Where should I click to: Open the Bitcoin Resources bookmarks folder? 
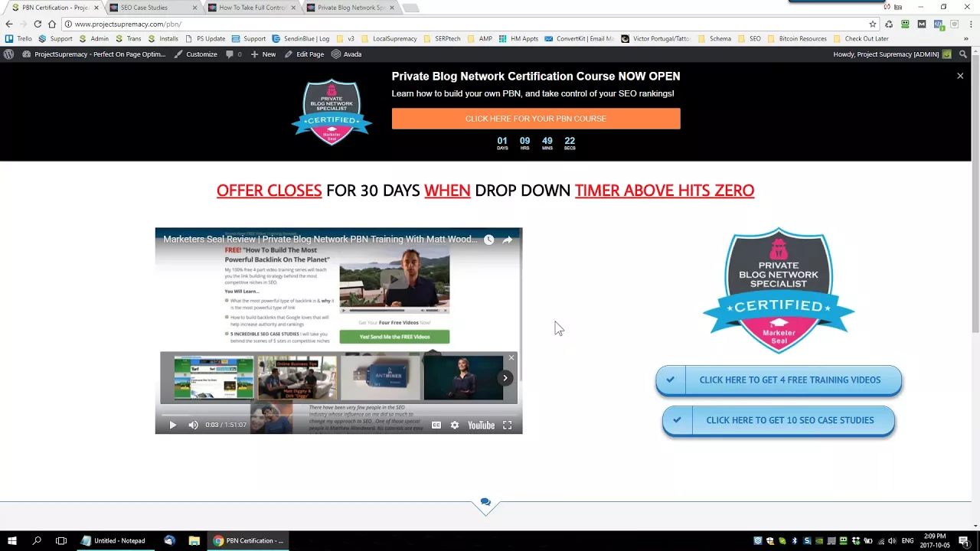pos(797,38)
